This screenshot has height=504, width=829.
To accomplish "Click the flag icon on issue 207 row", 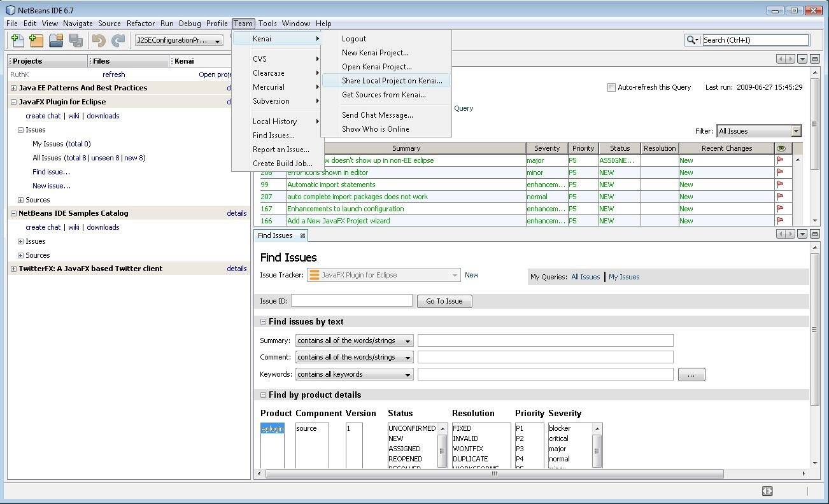I will point(780,197).
